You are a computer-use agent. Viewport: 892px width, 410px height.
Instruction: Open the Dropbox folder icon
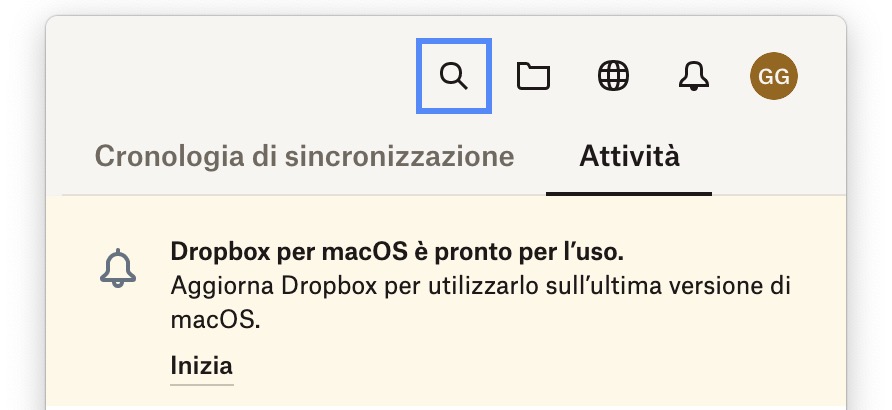click(x=533, y=76)
